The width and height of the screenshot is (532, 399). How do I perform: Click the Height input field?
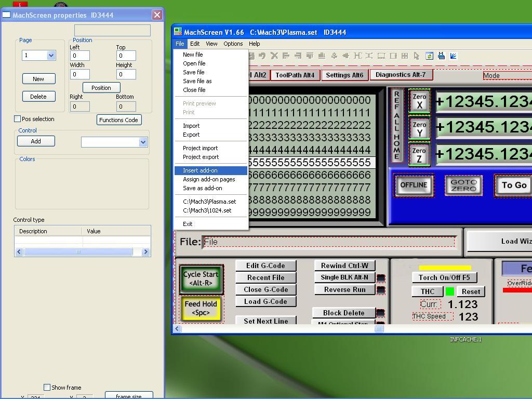[126, 74]
